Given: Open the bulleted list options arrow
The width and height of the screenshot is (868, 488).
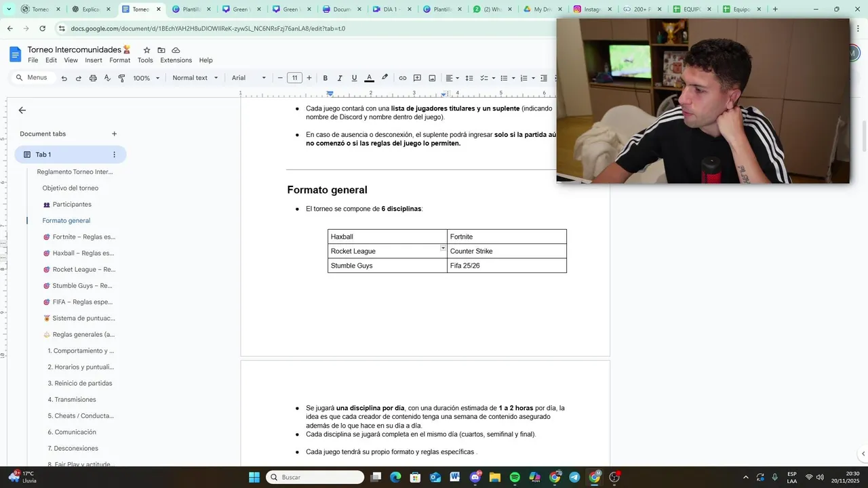Looking at the screenshot, I should click(513, 78).
